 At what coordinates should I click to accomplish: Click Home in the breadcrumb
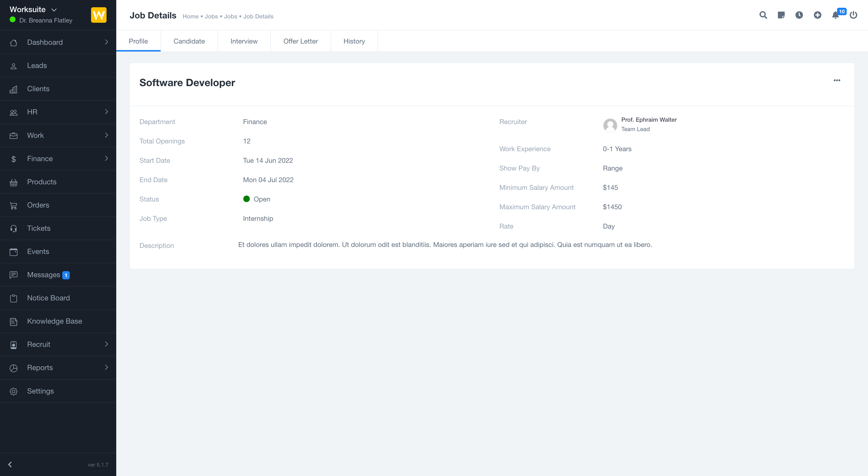click(x=190, y=16)
